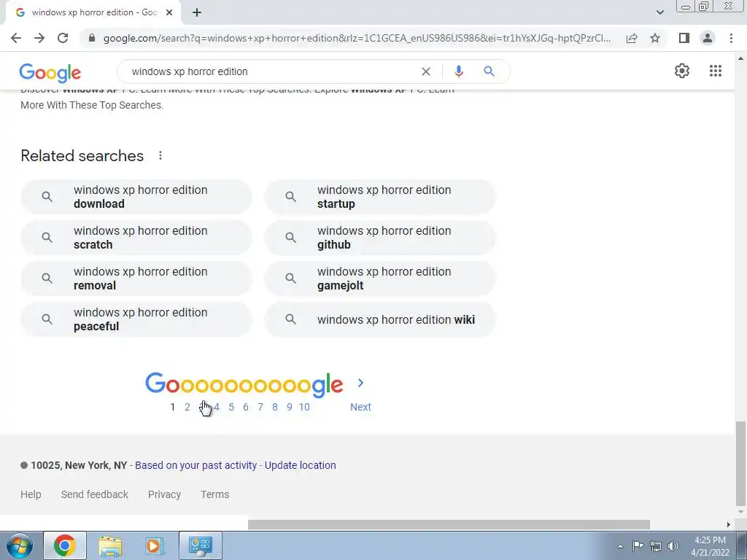Open the network tray icon

[656, 546]
